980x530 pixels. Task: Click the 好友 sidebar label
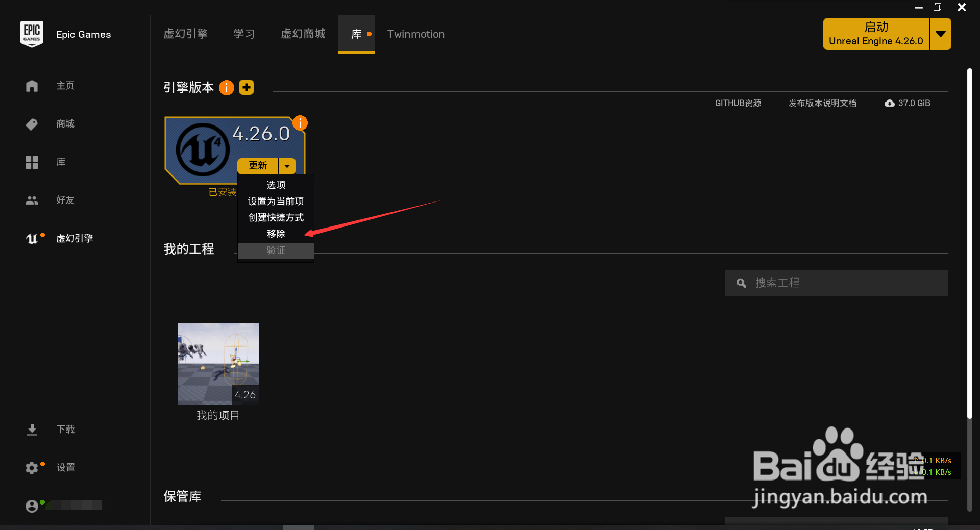pyautogui.click(x=65, y=200)
